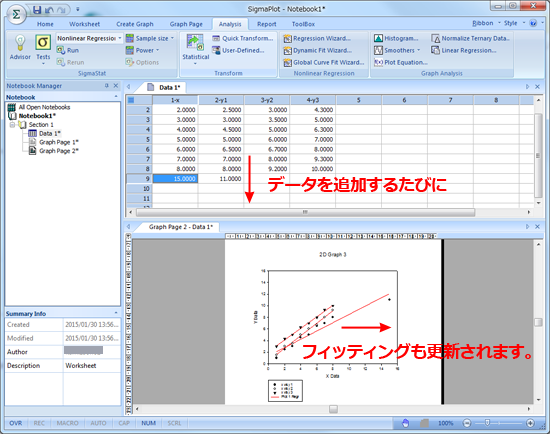Click the zoom slider in status bar
This screenshot has width=550, height=434.
(487, 423)
